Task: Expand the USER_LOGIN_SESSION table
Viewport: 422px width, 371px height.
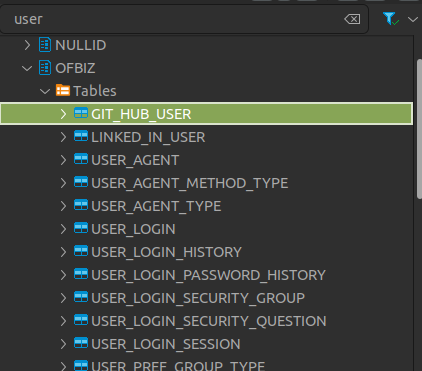Action: point(63,344)
